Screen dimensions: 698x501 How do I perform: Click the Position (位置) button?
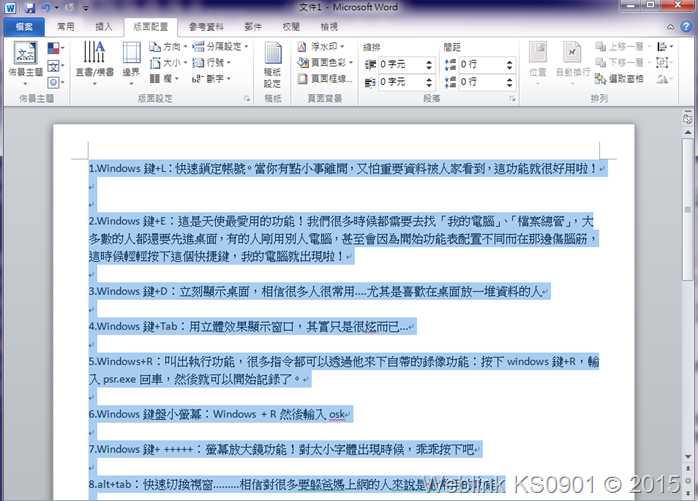point(538,63)
